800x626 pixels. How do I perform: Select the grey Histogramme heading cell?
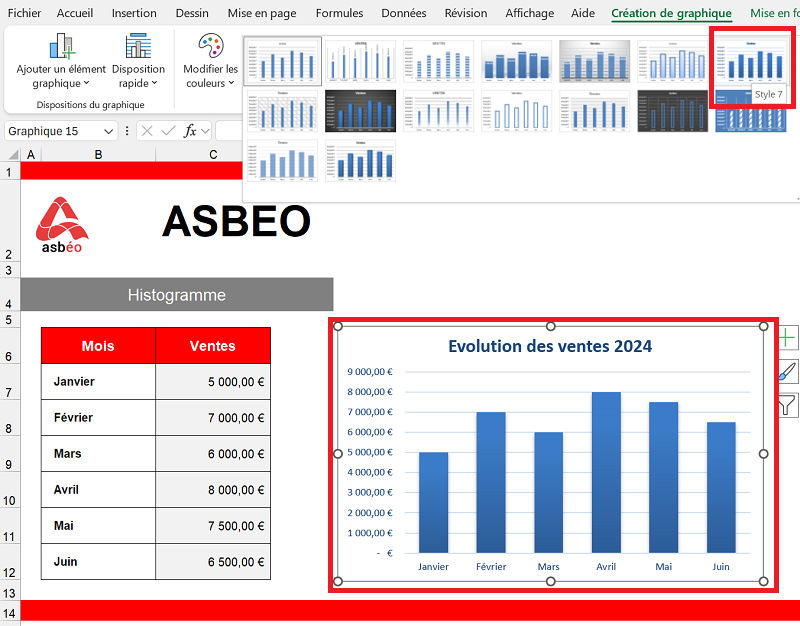177,295
